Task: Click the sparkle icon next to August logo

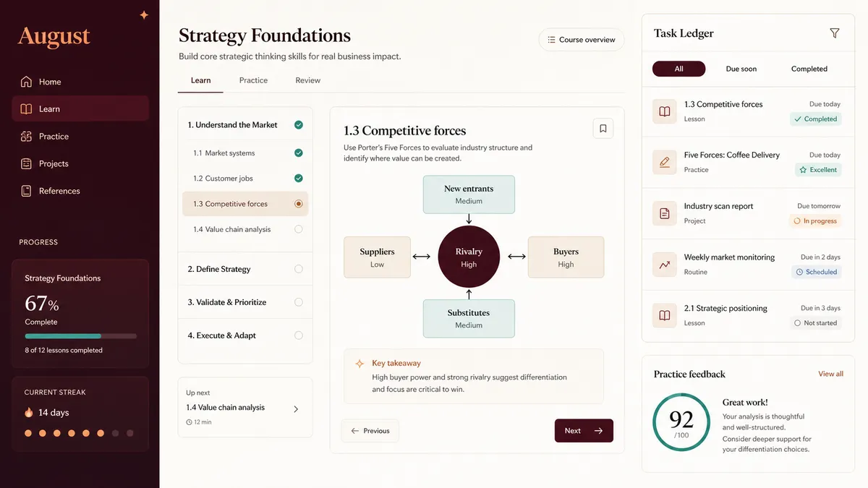Action: tap(144, 14)
